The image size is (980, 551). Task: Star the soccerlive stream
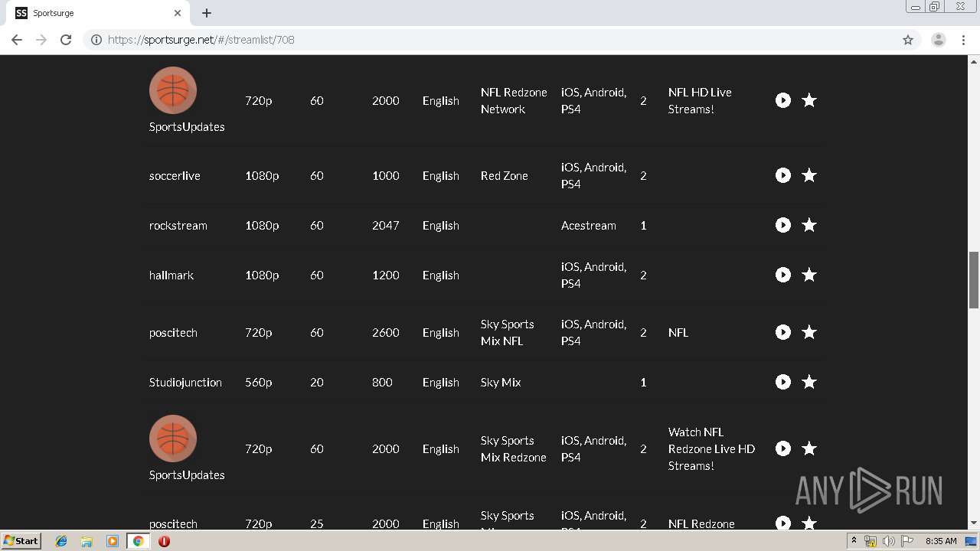[808, 175]
